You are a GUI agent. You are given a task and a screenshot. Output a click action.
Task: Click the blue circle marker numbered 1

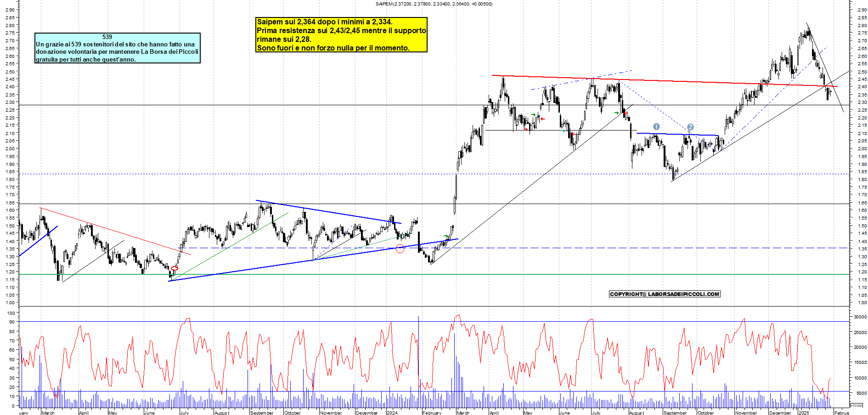pos(656,126)
